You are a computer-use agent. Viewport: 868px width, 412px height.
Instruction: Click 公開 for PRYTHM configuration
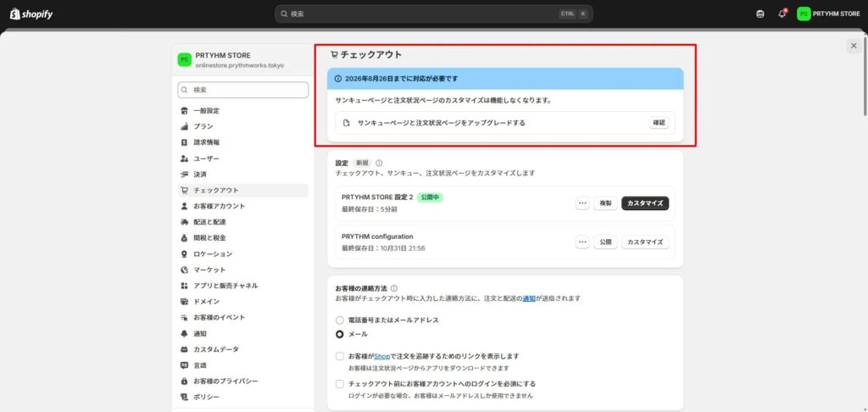pos(605,242)
